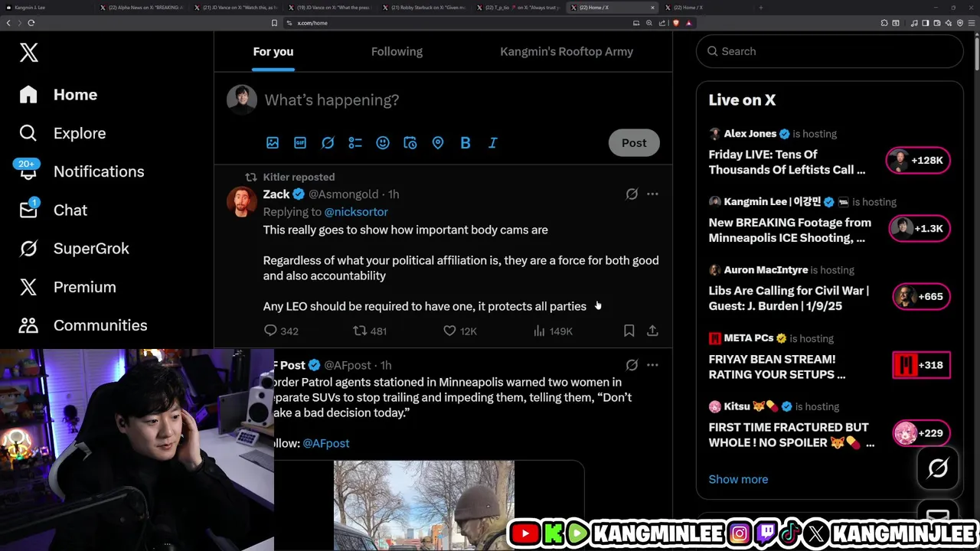Open Grok explain icon on Zack's post
980x551 pixels.
(x=632, y=194)
